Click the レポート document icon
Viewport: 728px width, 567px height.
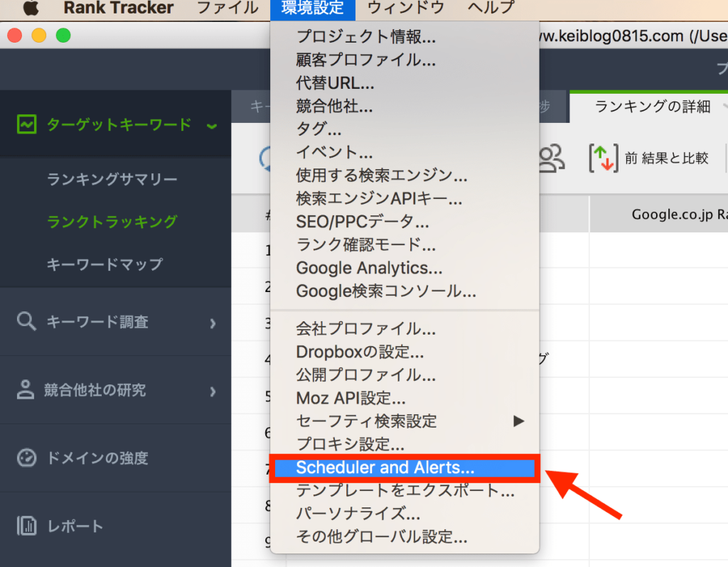[26, 526]
